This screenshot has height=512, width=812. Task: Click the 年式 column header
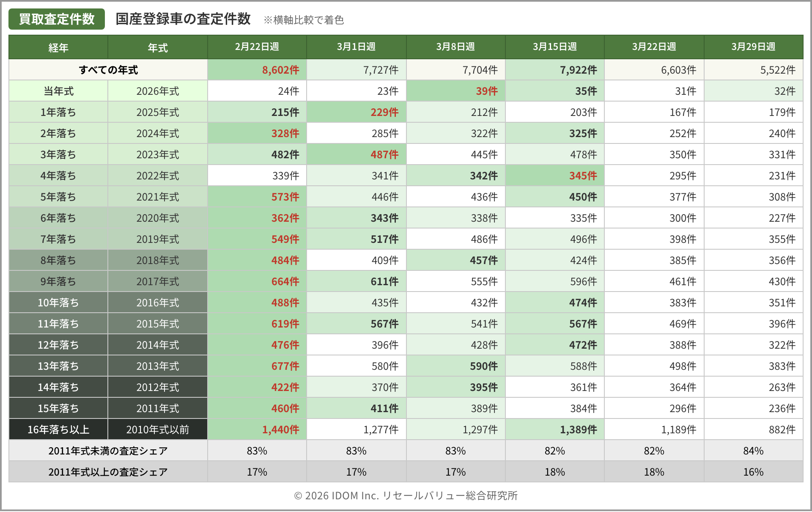(158, 47)
